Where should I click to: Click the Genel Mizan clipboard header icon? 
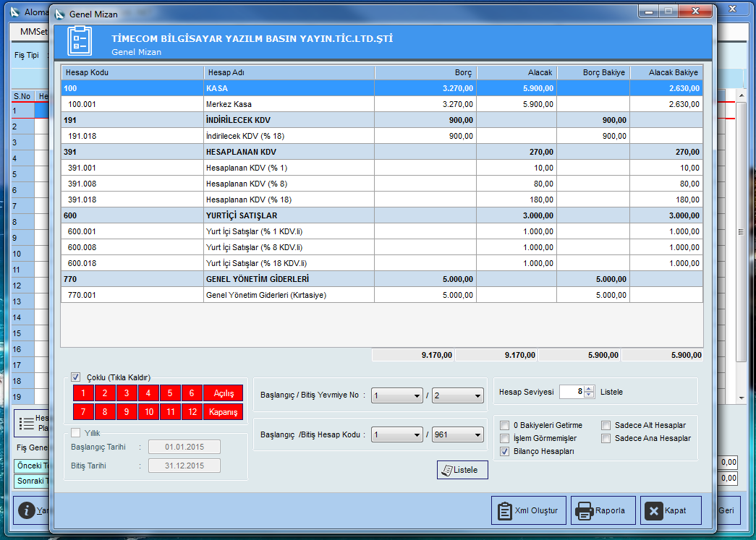[x=80, y=40]
